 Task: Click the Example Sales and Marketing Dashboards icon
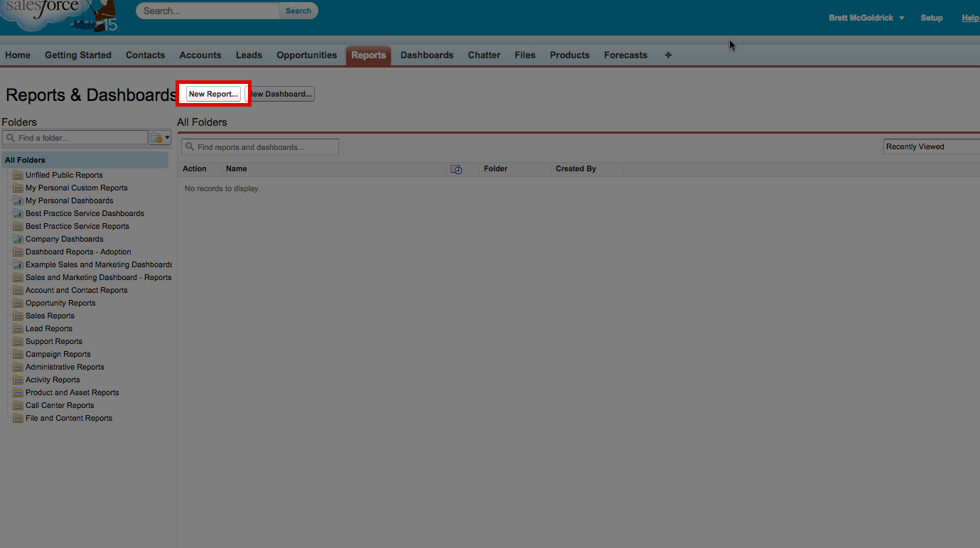pos(18,264)
